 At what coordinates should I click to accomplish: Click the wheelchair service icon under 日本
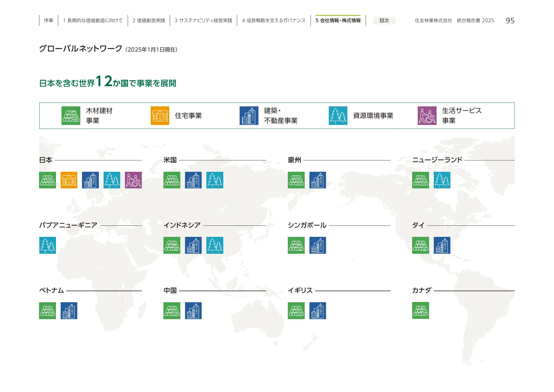[134, 180]
